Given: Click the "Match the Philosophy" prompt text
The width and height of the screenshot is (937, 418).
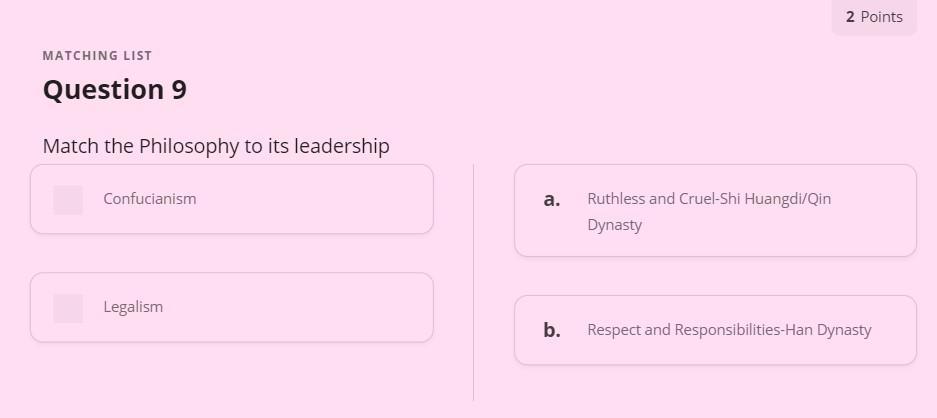Looking at the screenshot, I should coord(216,146).
